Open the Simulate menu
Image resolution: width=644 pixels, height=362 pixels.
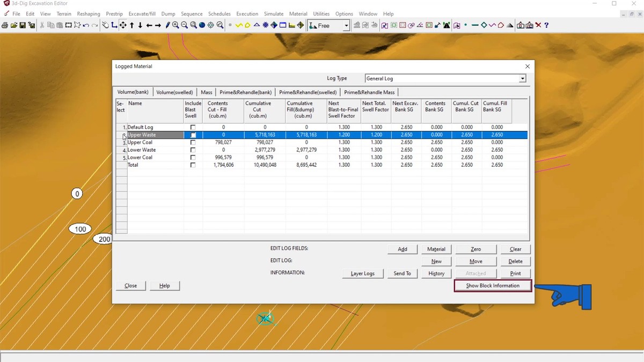point(273,14)
